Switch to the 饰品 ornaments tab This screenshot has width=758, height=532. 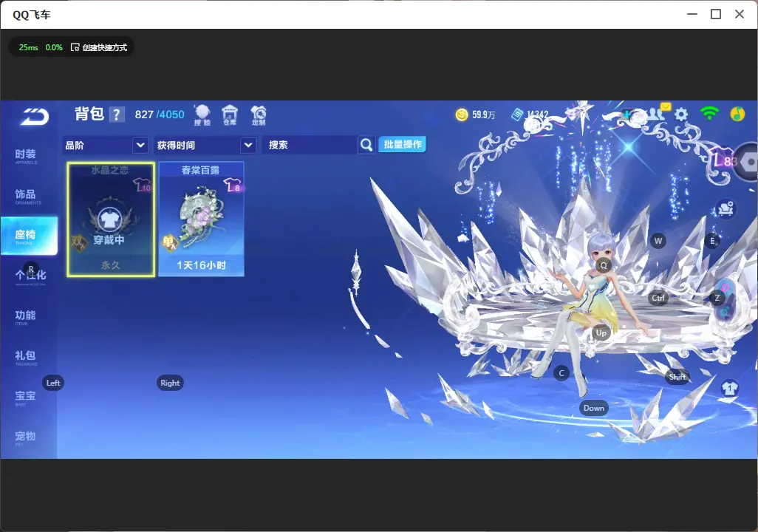coord(26,196)
